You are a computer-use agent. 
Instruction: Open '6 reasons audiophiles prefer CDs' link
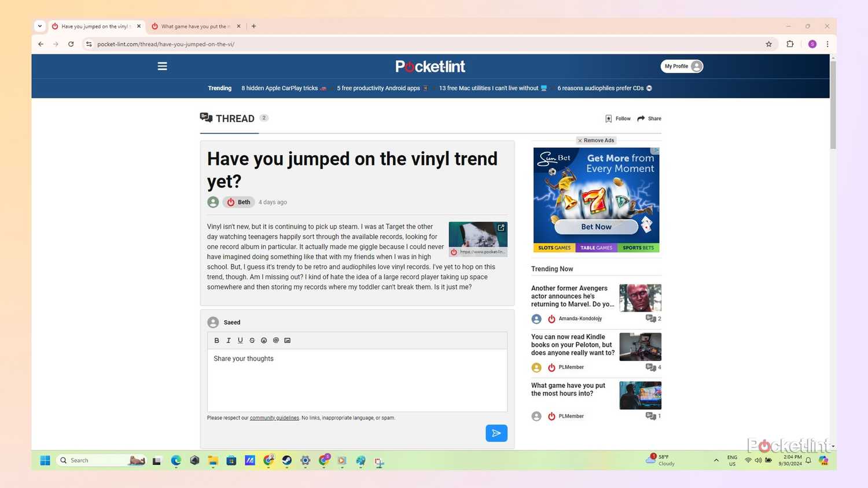[605, 88]
